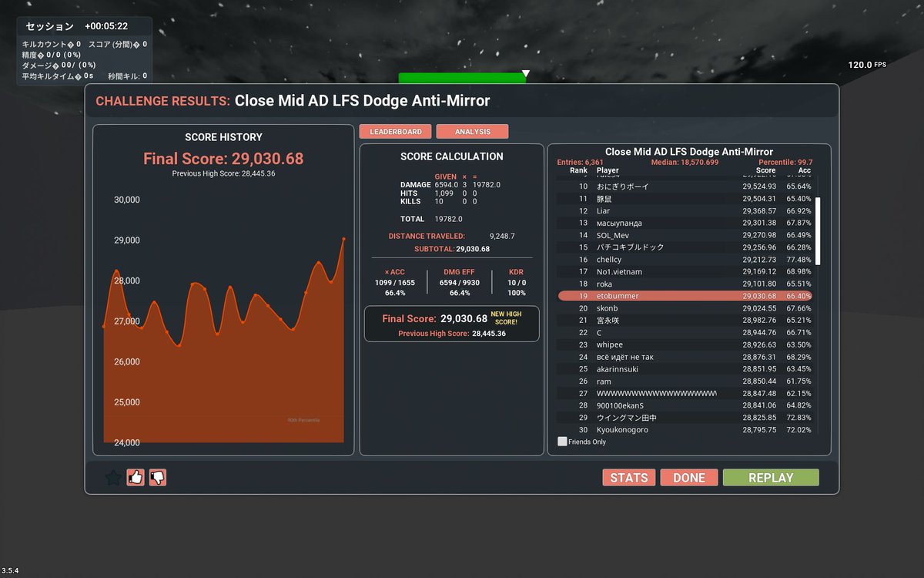Click the Median: 18,570.699 label
Viewport: 924px width, 578px height.
click(x=685, y=163)
